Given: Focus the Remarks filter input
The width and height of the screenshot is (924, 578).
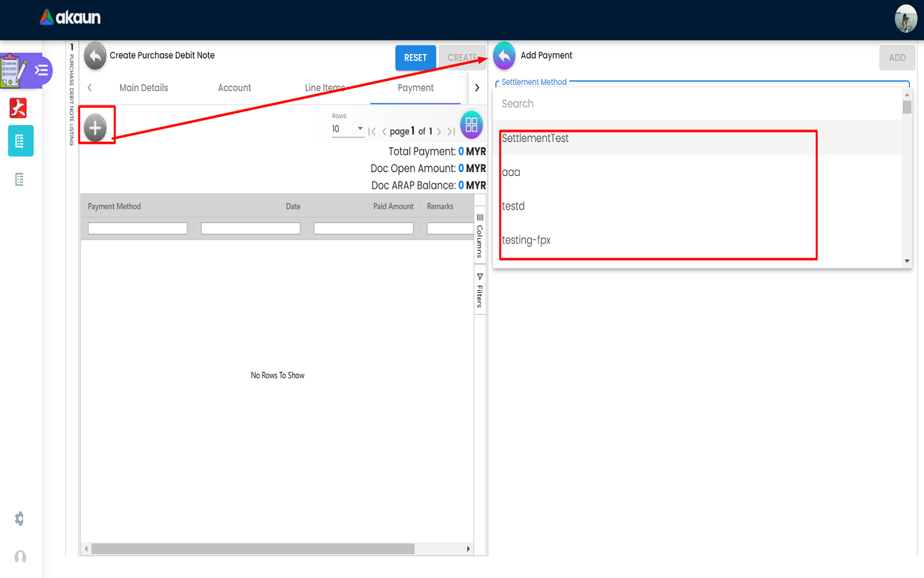Looking at the screenshot, I should (x=450, y=229).
